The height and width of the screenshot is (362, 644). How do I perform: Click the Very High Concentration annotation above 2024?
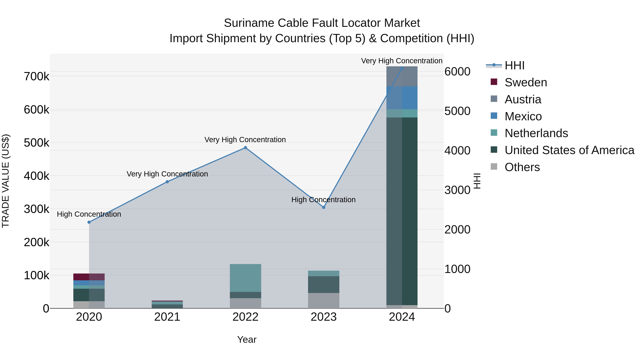402,61
